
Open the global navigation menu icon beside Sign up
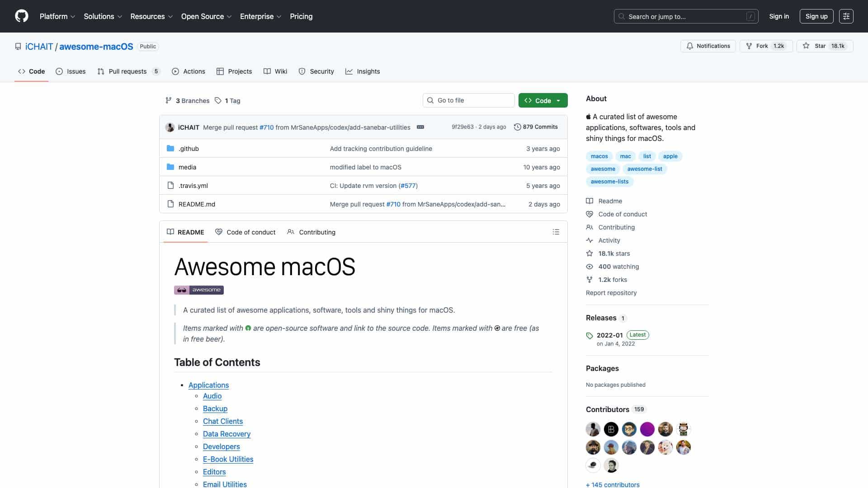click(x=846, y=16)
